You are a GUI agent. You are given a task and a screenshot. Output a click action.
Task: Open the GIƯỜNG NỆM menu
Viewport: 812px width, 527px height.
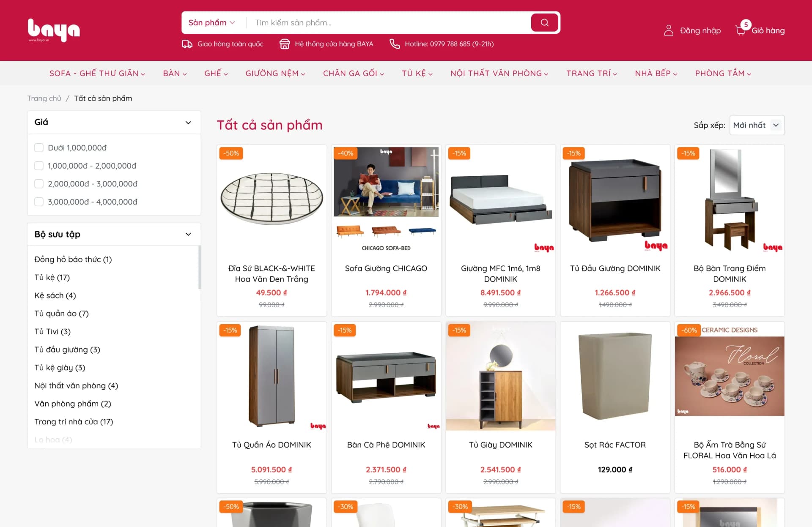pyautogui.click(x=275, y=74)
